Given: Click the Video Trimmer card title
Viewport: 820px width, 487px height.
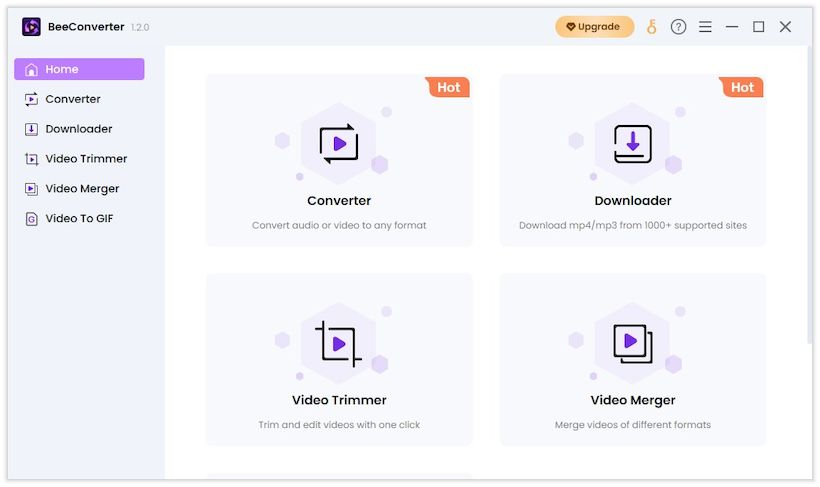Looking at the screenshot, I should 339,400.
